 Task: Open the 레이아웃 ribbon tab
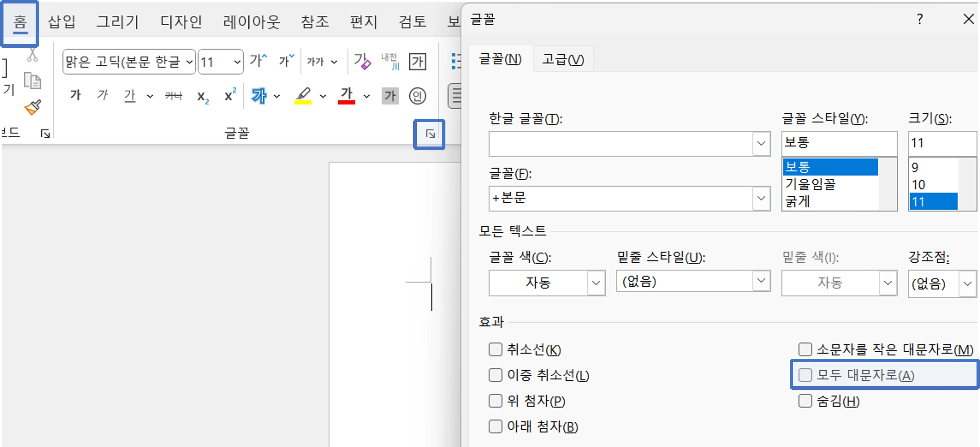[251, 22]
